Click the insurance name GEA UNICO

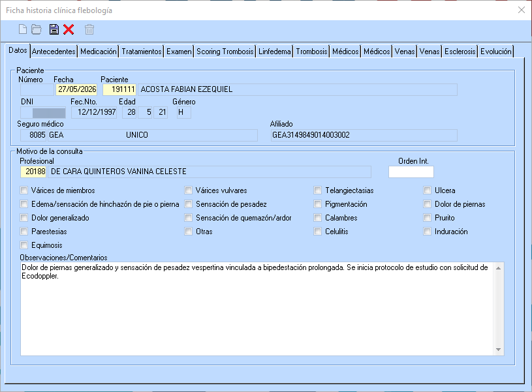[152, 135]
